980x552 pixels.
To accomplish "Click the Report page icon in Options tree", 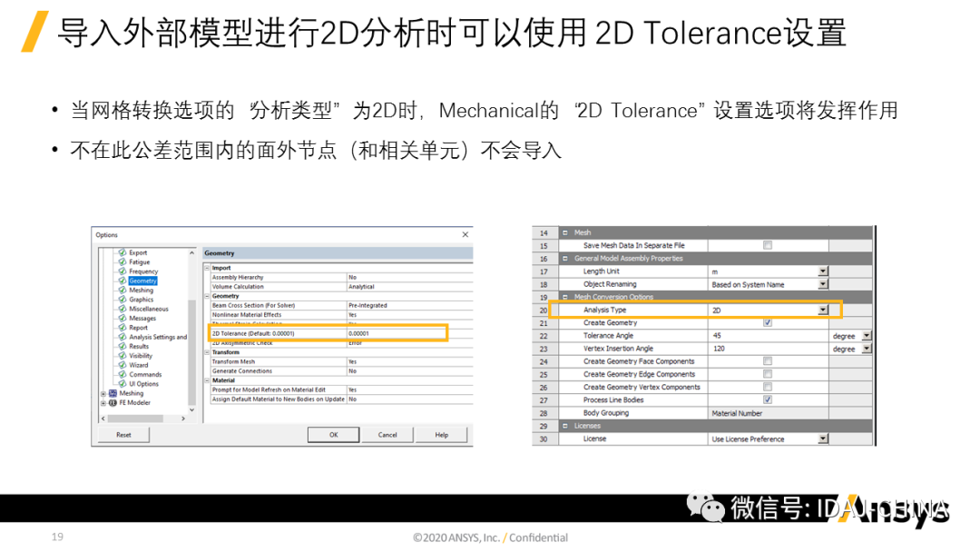I will click(122, 328).
